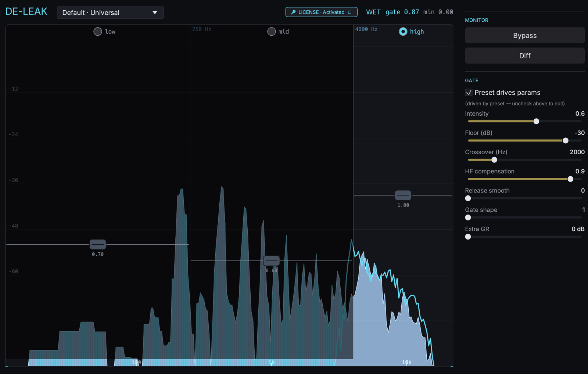Viewport: 588px width, 374px height.
Task: Click the mid band threshold handle at 0.60
Action: (272, 261)
